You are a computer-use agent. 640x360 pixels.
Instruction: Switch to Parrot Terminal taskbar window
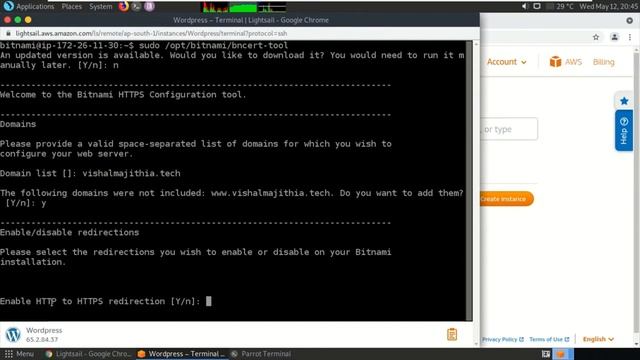tap(261, 354)
